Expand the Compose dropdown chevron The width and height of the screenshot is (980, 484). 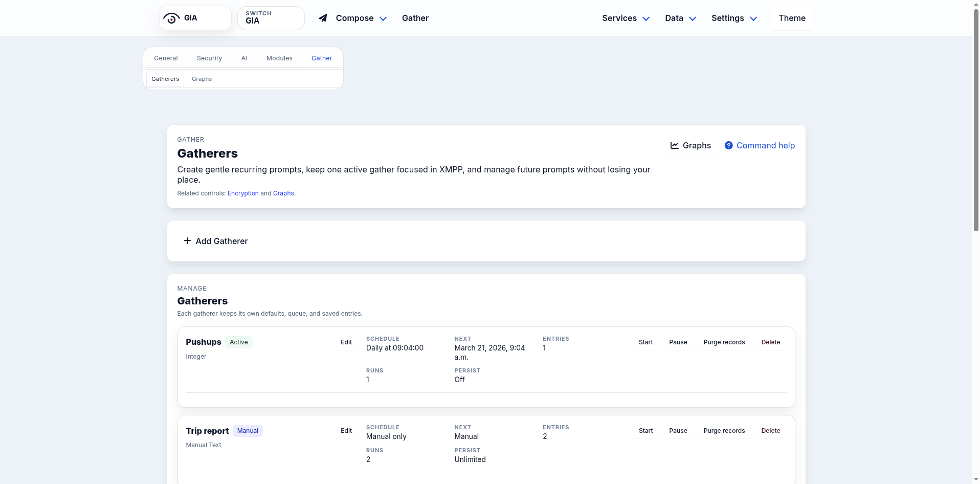(x=383, y=19)
